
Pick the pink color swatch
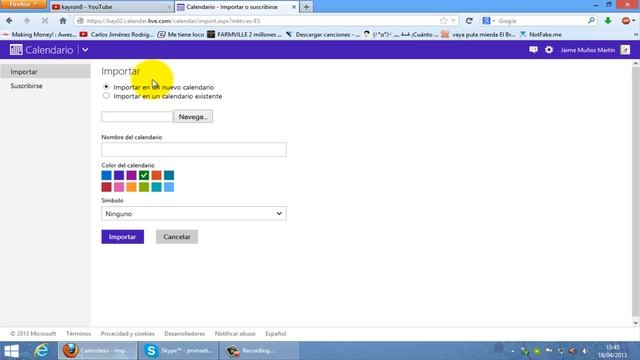click(119, 187)
